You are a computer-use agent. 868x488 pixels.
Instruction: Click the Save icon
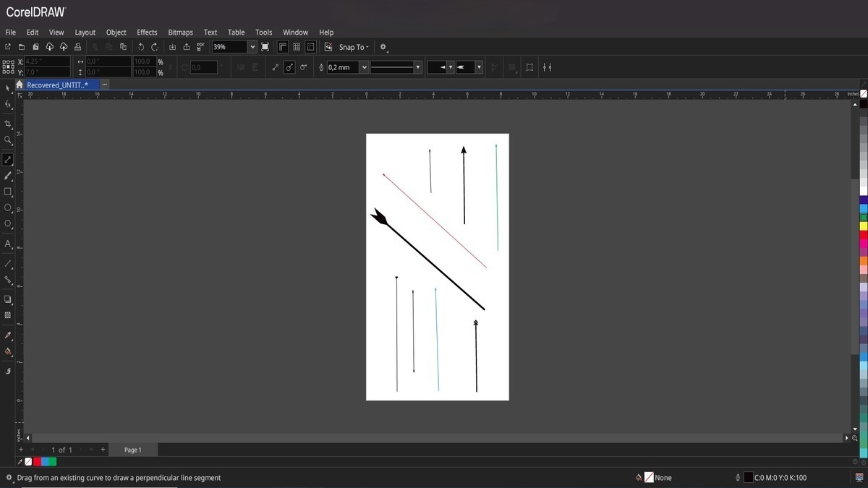coord(35,47)
